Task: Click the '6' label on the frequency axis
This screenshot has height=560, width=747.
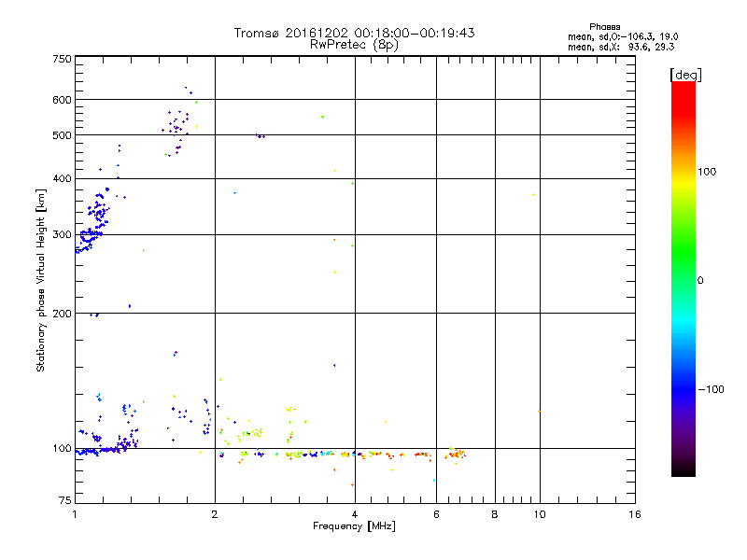Action: pos(436,514)
